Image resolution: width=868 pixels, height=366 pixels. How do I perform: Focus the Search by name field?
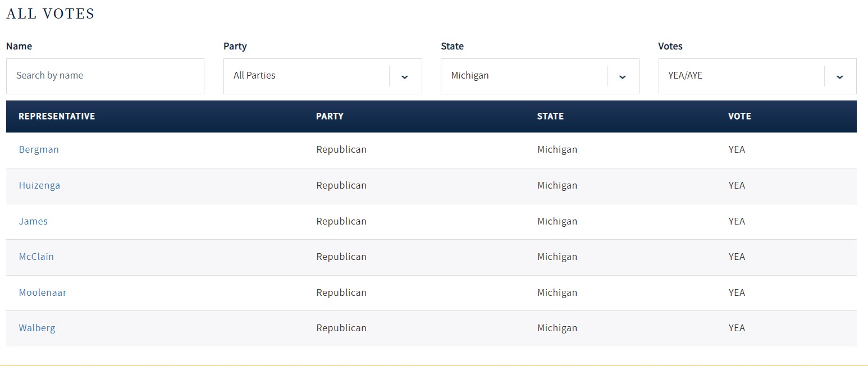coord(105,76)
